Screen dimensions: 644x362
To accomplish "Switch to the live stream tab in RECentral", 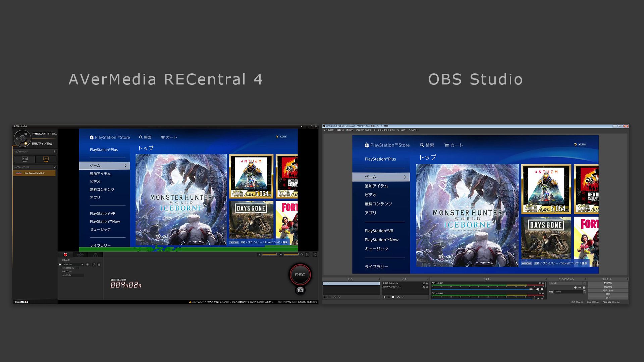I will pos(80,255).
